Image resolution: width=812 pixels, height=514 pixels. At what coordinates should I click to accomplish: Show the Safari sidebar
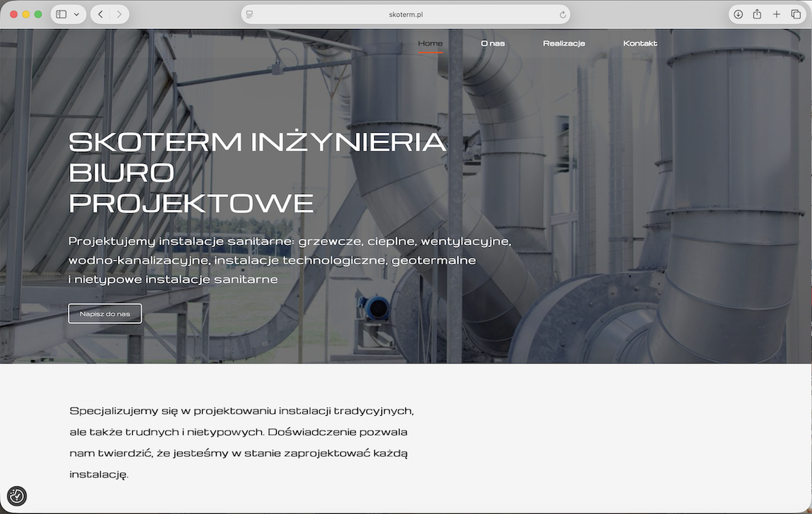[61, 14]
